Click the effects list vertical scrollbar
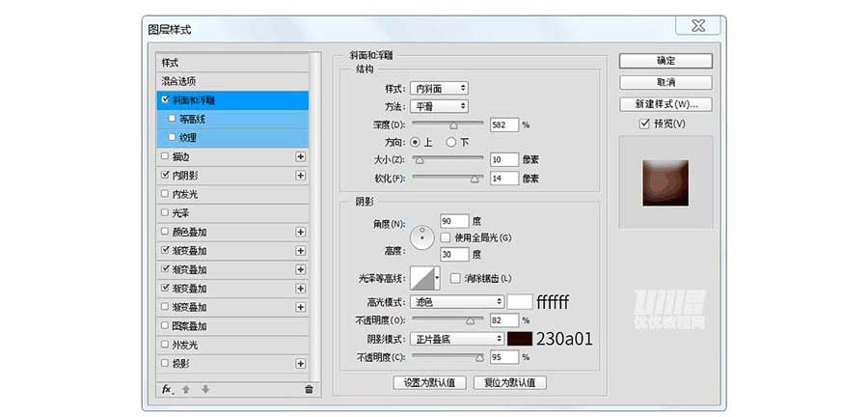 point(315,216)
